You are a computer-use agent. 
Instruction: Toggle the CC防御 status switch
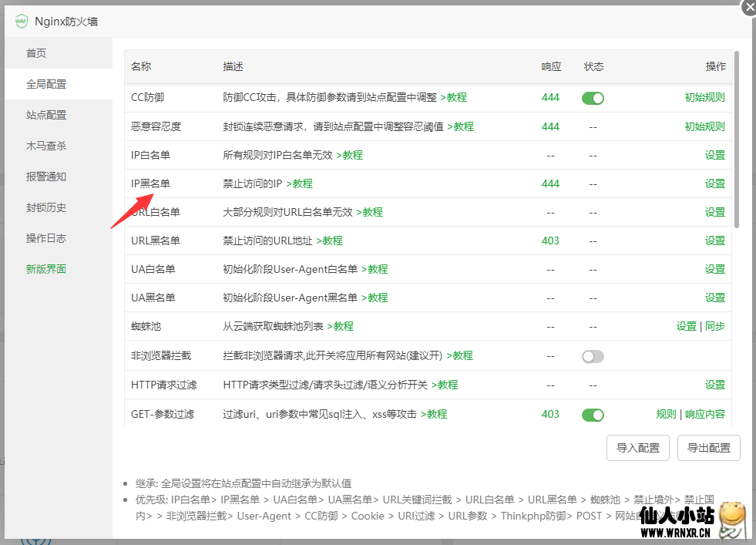point(593,98)
